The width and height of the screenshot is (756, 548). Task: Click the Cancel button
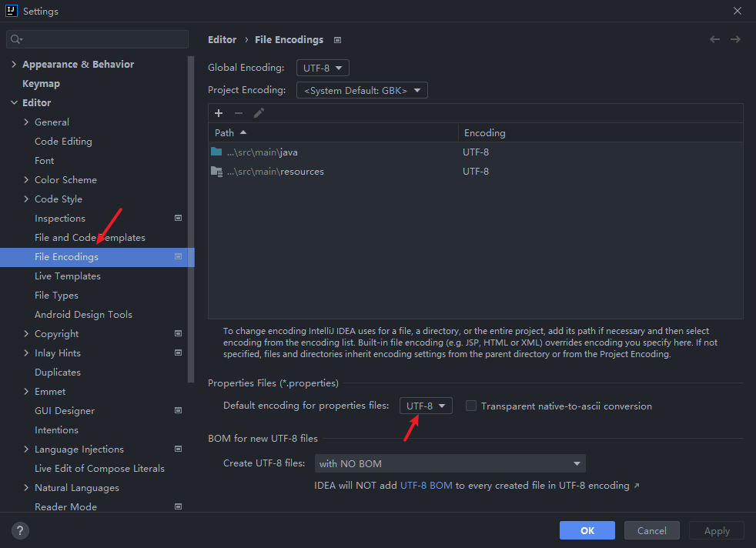coord(652,530)
